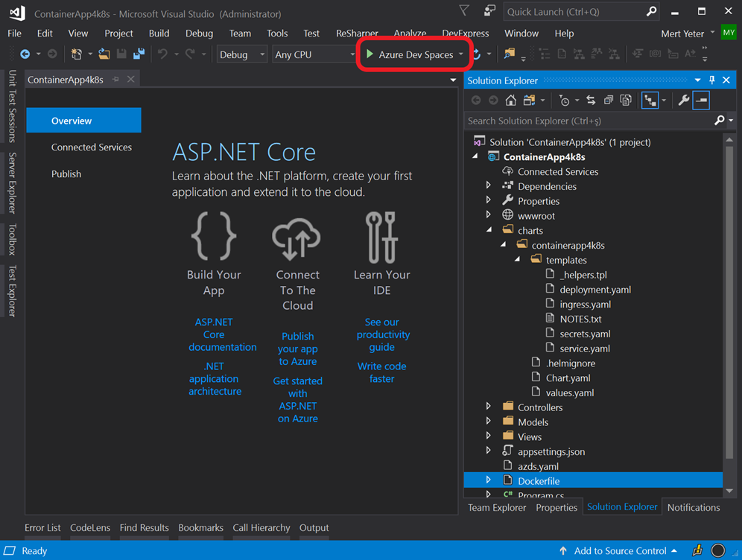Click the MY user avatar badge

coord(729,33)
